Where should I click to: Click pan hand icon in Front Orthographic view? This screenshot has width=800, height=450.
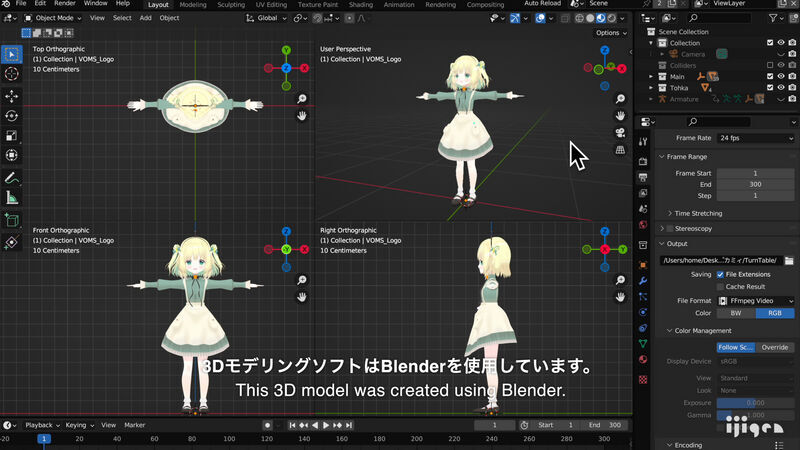[x=302, y=297]
